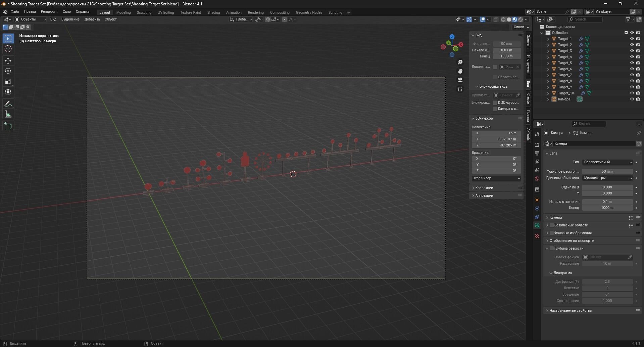The image size is (644, 347).
Task: Select the Transform tool
Action: [8, 92]
